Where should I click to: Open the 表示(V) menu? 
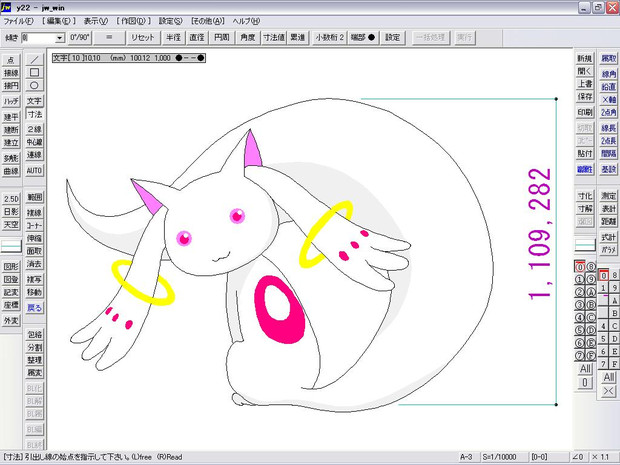point(96,21)
